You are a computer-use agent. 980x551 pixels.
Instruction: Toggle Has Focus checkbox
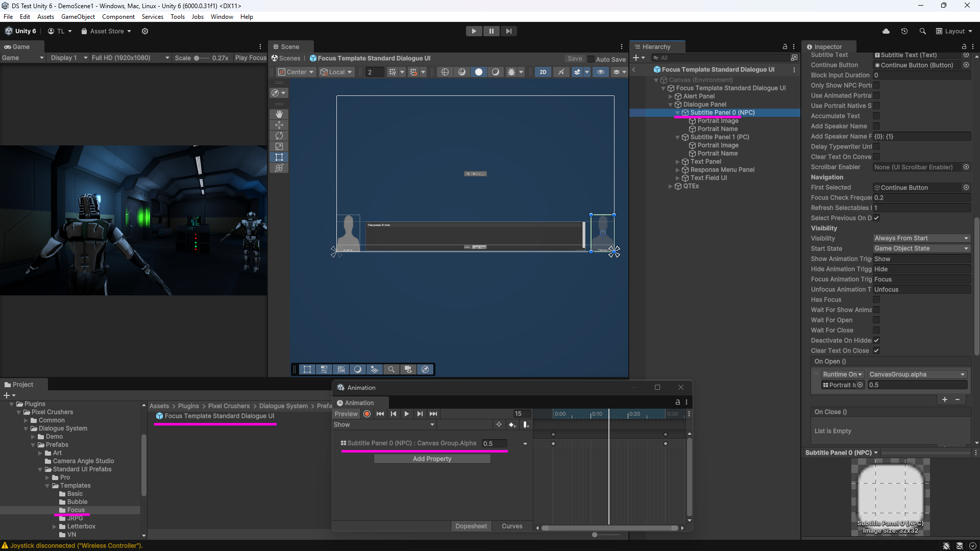click(x=876, y=299)
